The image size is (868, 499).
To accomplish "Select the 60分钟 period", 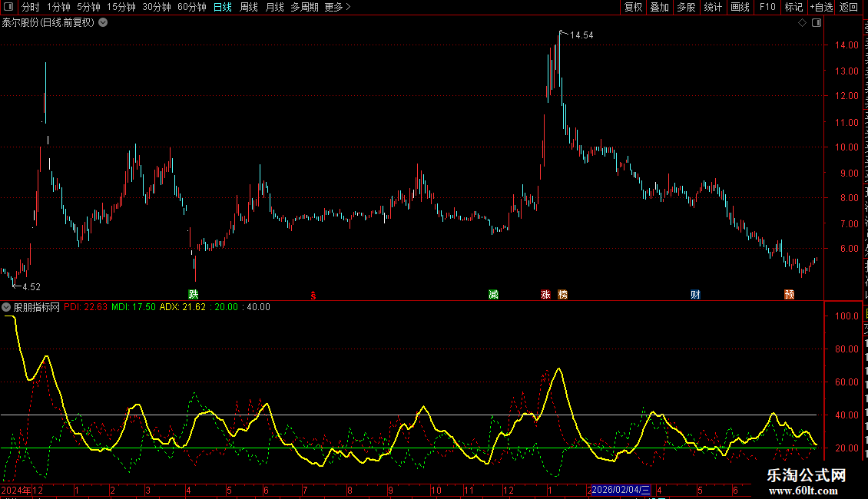I will 192,7.
